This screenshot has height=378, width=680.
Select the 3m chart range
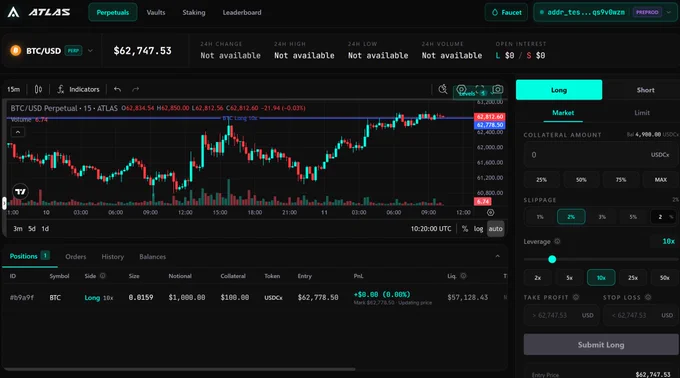tap(18, 228)
